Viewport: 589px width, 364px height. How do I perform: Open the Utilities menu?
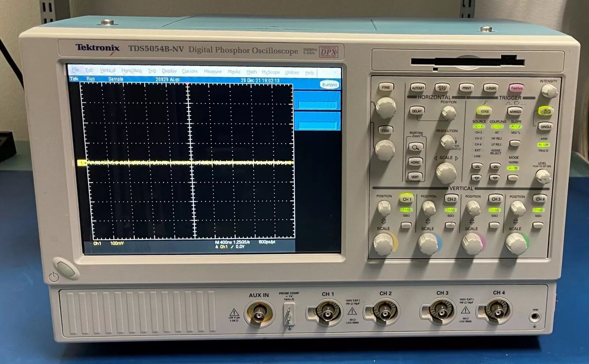(x=292, y=73)
